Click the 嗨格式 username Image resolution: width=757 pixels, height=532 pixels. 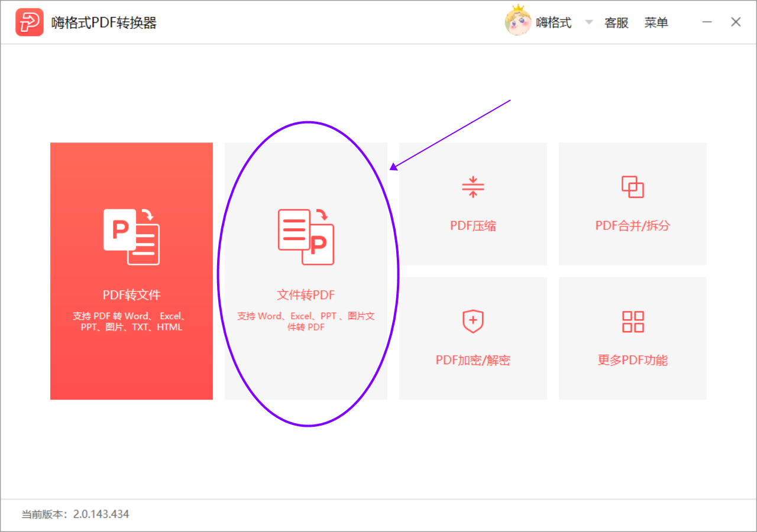[x=554, y=23]
